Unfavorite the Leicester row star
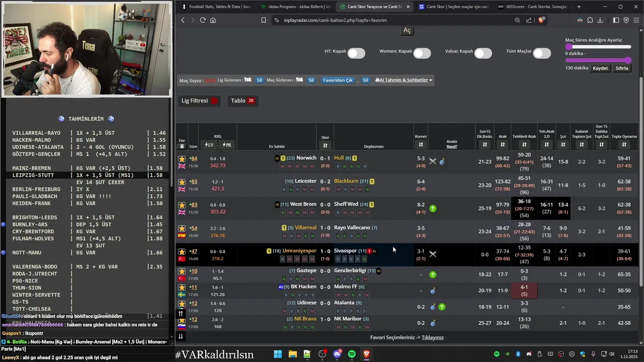The height and width of the screenshot is (362, 644). tap(182, 182)
